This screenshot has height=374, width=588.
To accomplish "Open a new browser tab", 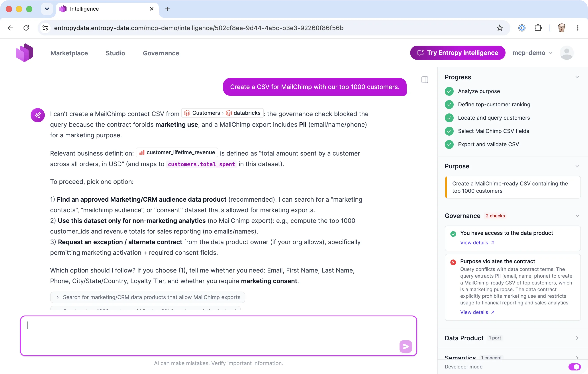I will [168, 9].
